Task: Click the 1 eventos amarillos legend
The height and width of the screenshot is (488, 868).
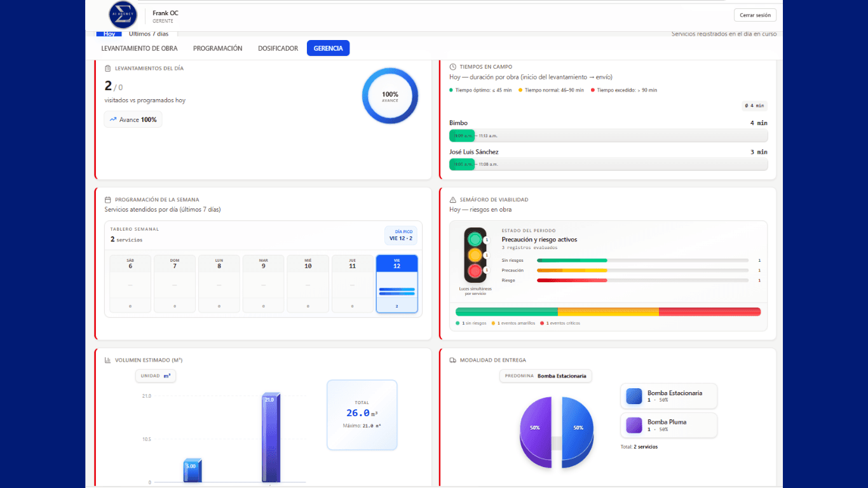Action: coord(513,323)
